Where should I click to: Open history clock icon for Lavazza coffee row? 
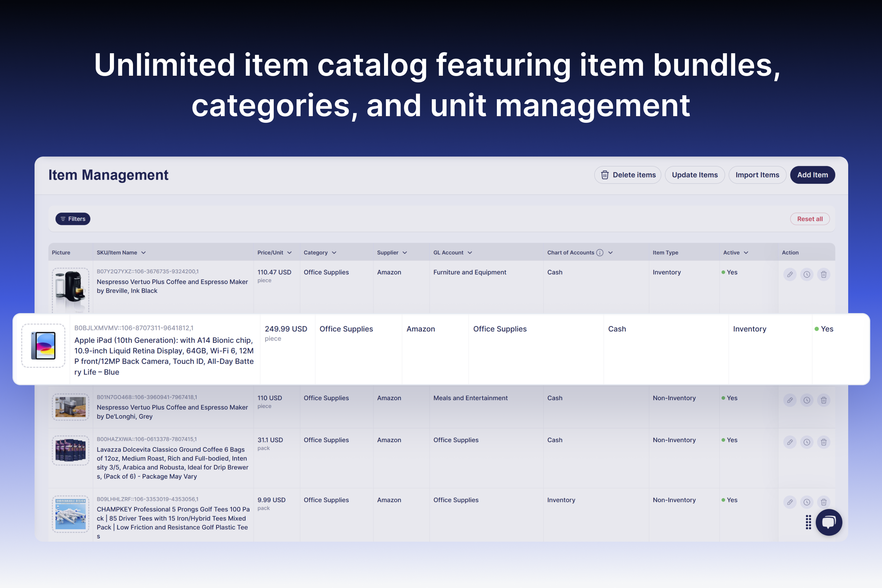point(807,442)
